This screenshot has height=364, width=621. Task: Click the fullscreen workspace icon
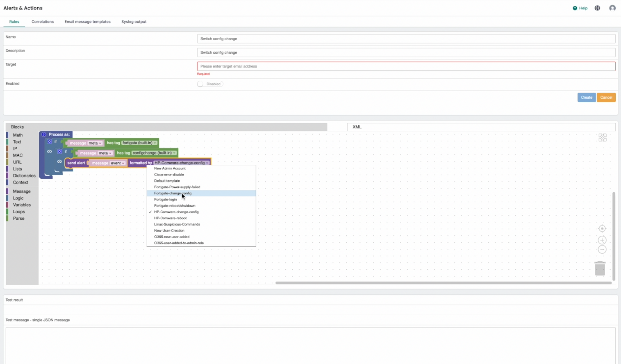[x=603, y=138]
